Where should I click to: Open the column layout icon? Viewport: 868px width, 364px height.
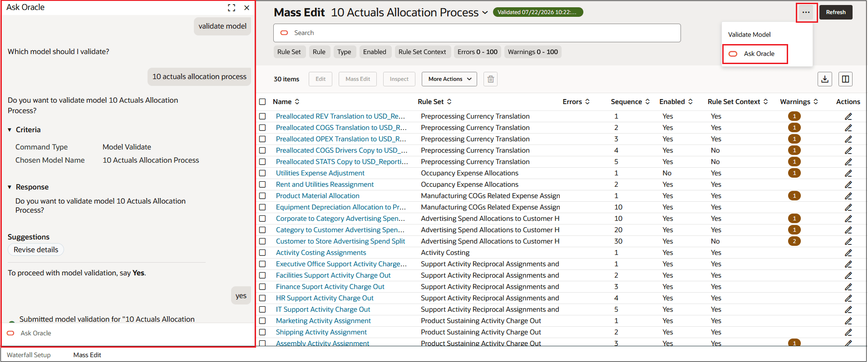[x=845, y=79]
